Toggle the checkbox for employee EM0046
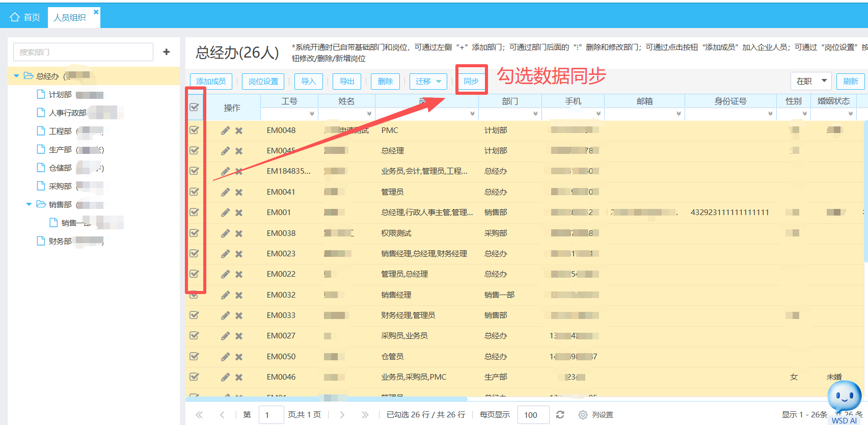Screen dimensions: 868x425 tap(194, 377)
